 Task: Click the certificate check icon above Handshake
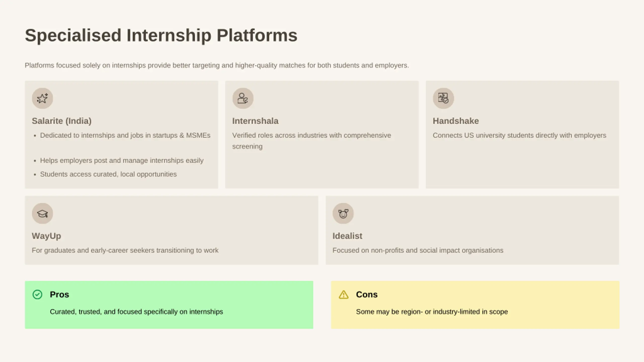point(443,98)
